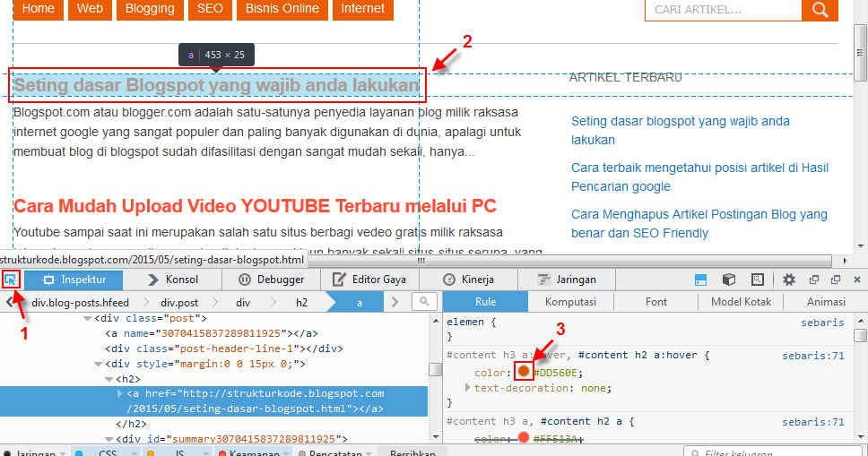Select the h2 breadcrumb
Screen dimensions: 868x456
pos(301,303)
